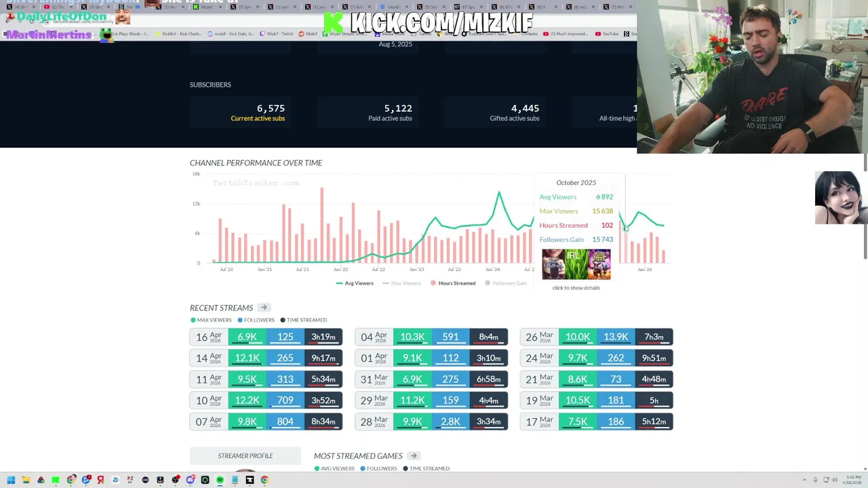Open the 24 Mar stream row
868x488 pixels.
[597, 358]
